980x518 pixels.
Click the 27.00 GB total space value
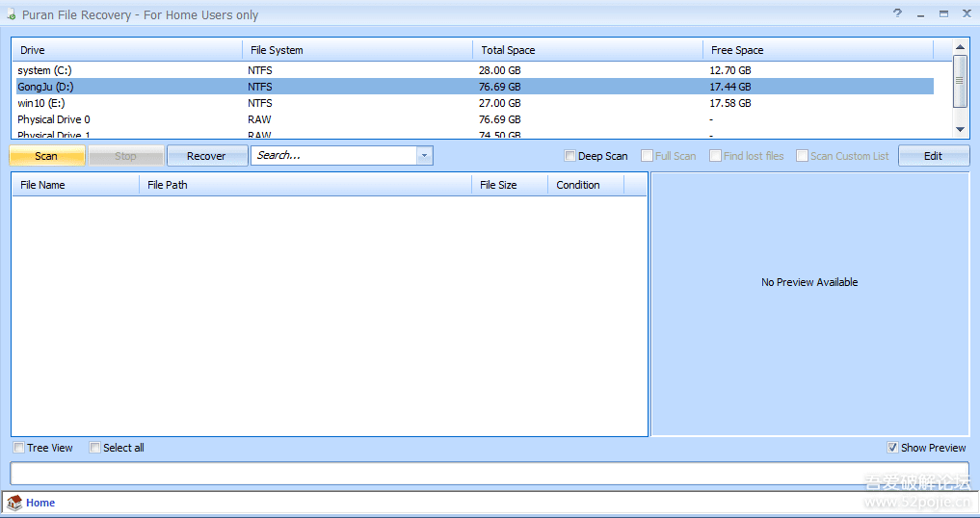499,103
